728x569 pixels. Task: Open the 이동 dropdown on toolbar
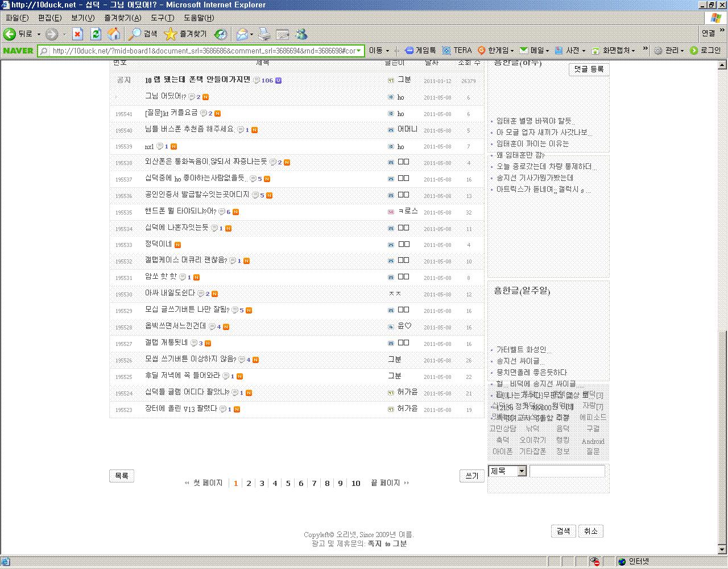click(379, 51)
